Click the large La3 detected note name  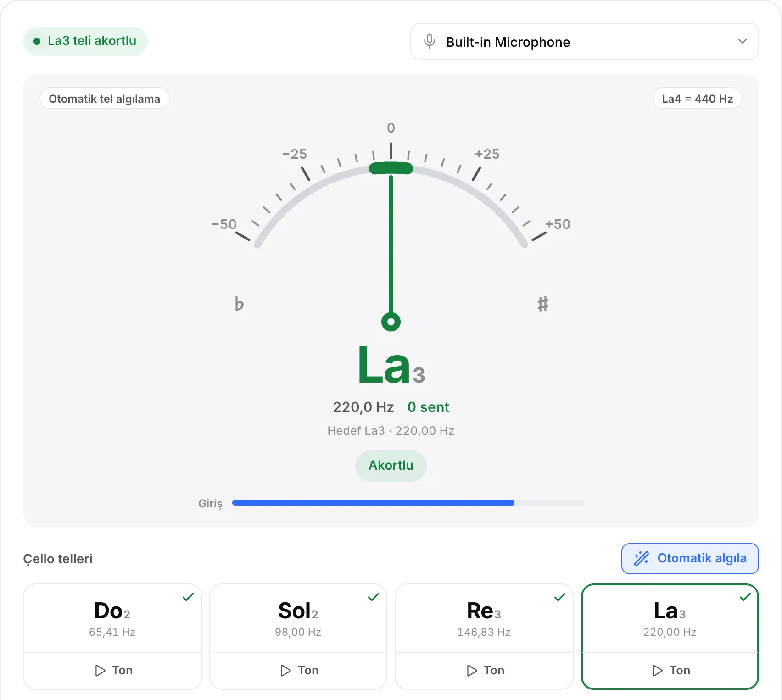[x=391, y=365]
